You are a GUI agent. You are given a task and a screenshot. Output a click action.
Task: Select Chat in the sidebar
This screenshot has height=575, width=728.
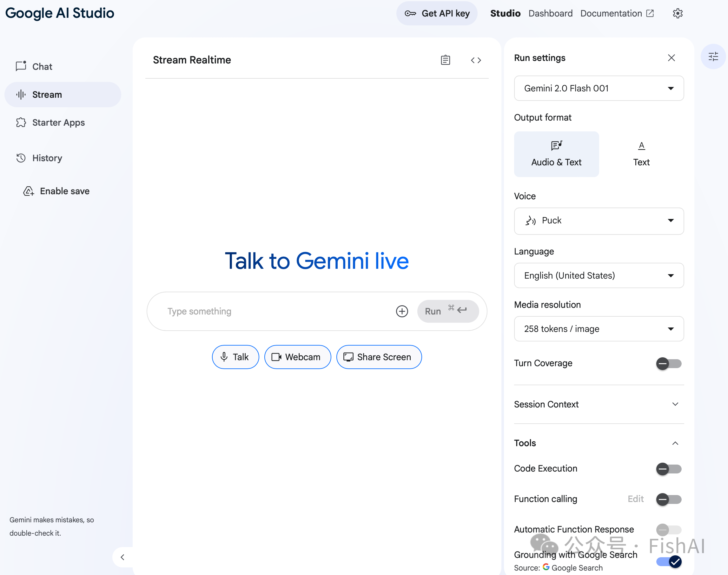(x=63, y=66)
